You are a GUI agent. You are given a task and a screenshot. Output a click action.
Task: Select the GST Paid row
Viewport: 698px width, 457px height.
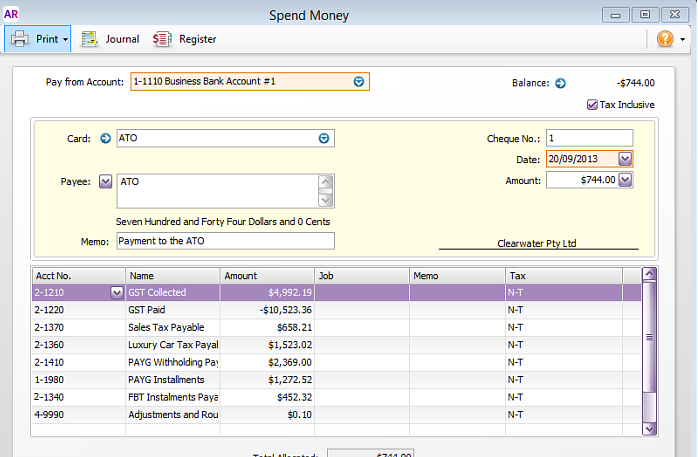tap(337, 310)
